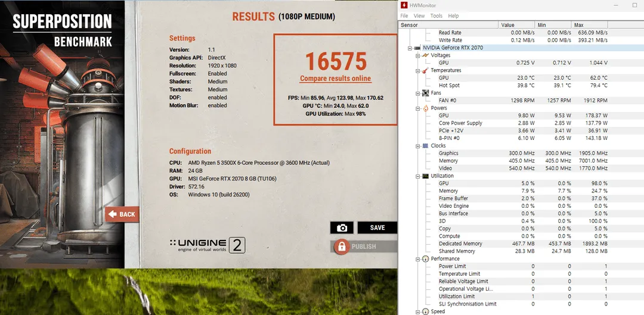This screenshot has height=315, width=644.
Task: Click the Max column header
Action: pyautogui.click(x=589, y=25)
